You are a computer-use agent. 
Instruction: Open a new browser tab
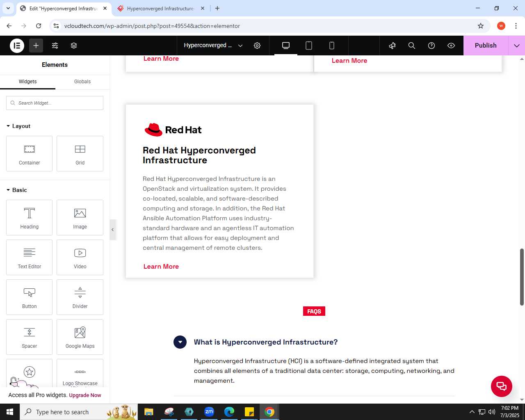[x=217, y=8]
